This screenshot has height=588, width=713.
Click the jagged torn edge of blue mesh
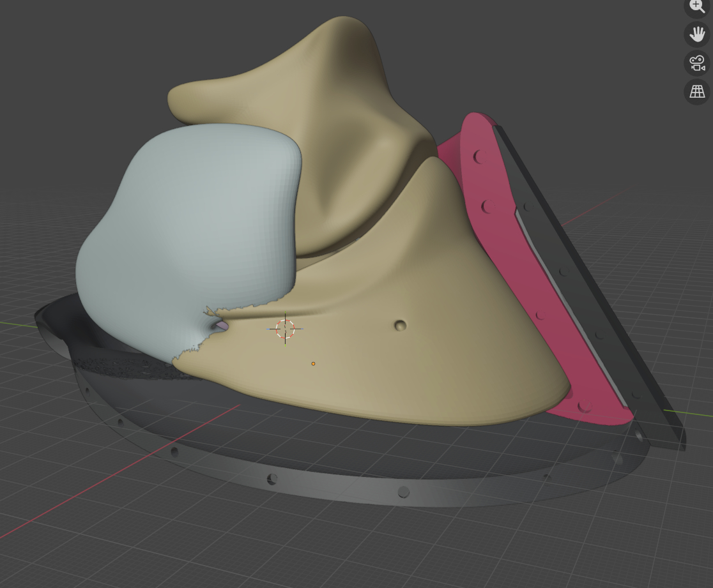(x=192, y=350)
